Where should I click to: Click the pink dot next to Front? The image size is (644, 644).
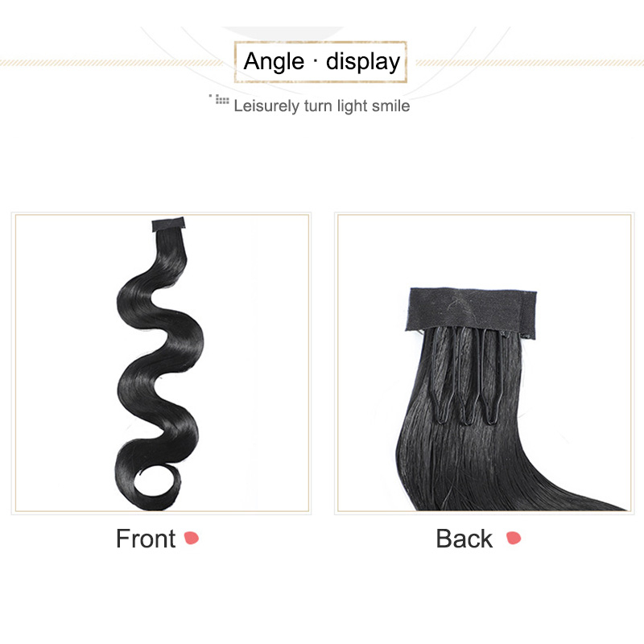click(x=192, y=538)
